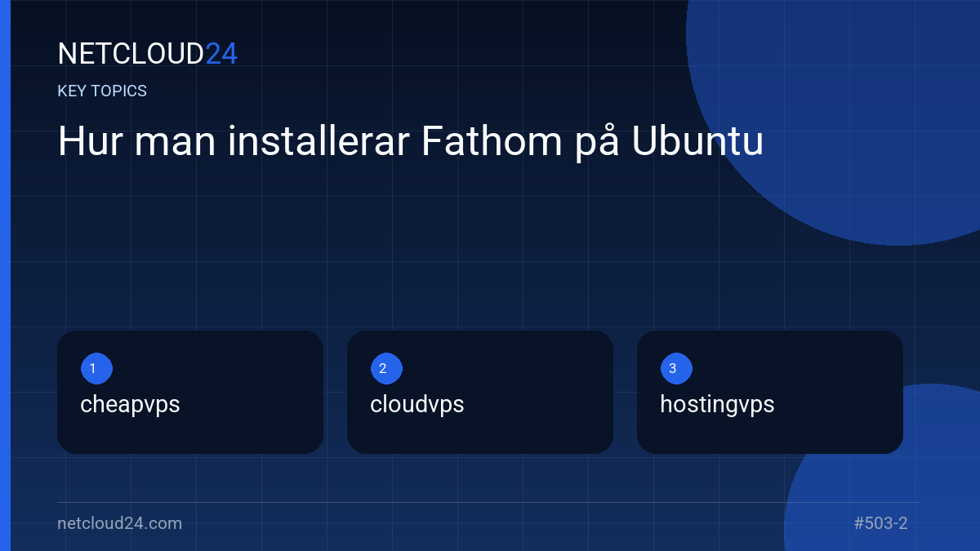Select the cheapvps topic text
This screenshot has height=551, width=980.
point(130,405)
